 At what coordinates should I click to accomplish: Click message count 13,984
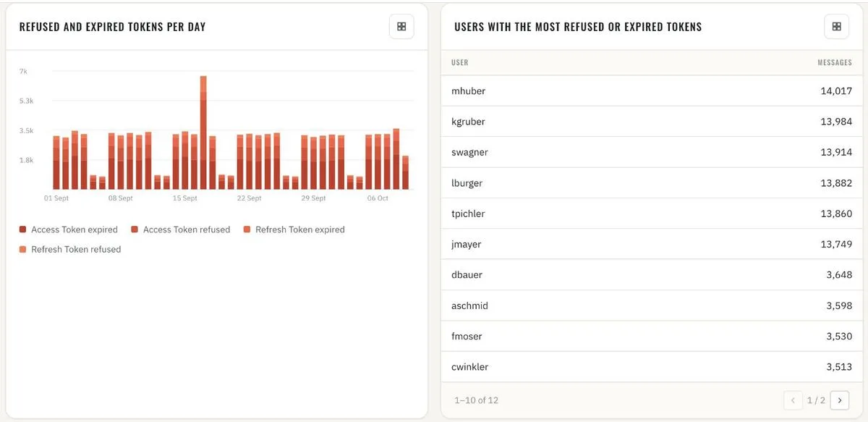click(x=836, y=122)
